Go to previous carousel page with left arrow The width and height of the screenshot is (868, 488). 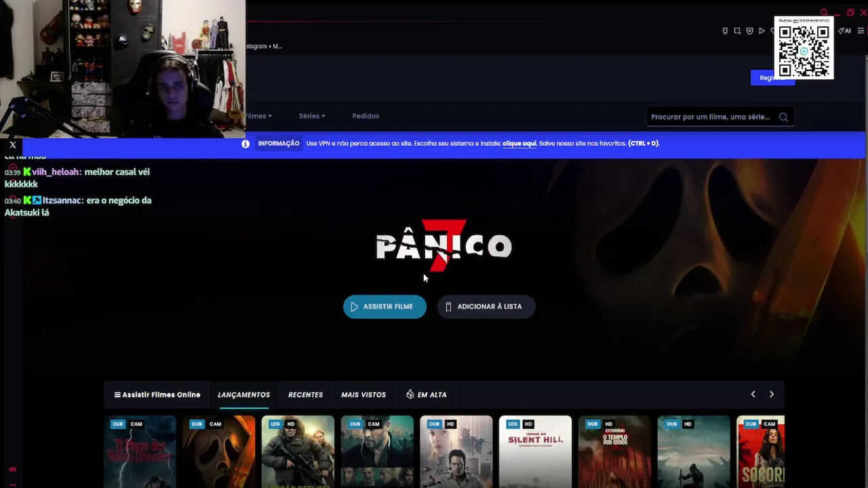point(753,394)
